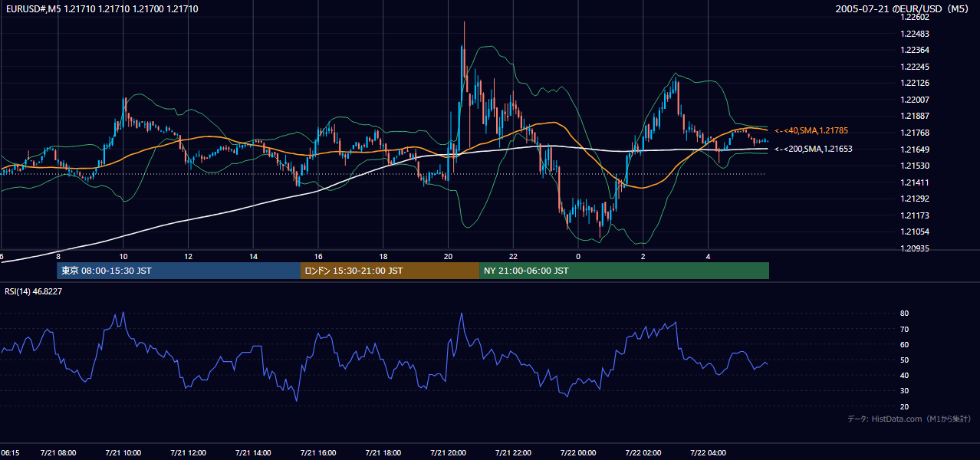Screen dimensions: 980x460
Task: Click price axis value 1.21649
Action: 914,149
